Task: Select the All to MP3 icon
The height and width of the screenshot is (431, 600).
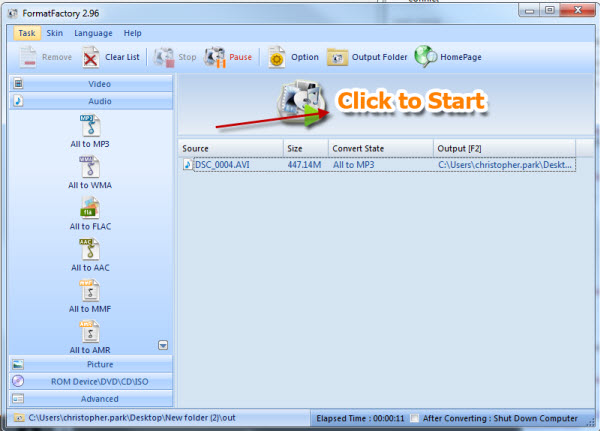Action: (x=90, y=125)
